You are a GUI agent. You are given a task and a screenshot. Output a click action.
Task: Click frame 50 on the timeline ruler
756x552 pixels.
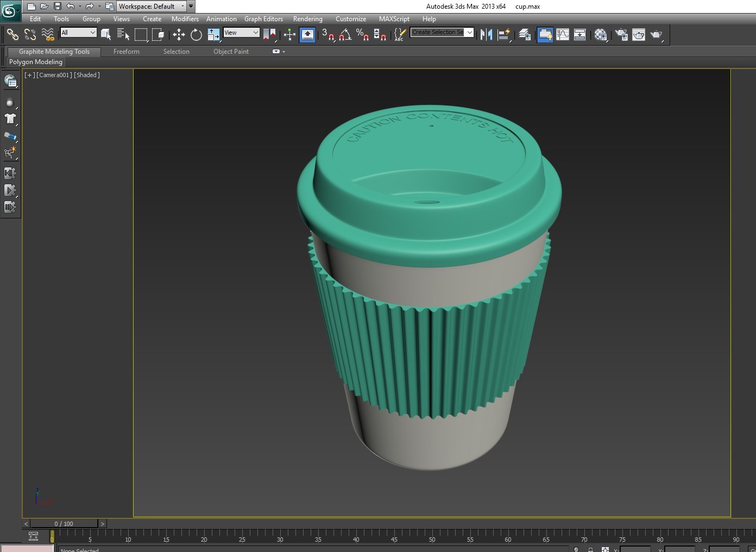(432, 540)
